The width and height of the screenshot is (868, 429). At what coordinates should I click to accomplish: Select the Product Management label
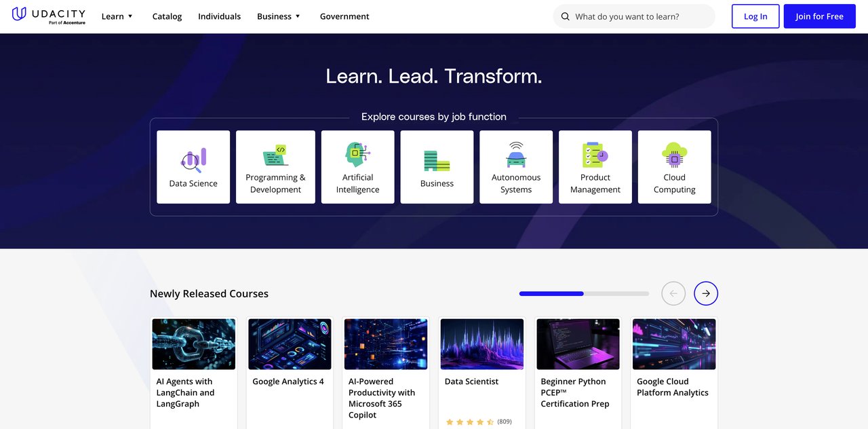[x=595, y=183]
